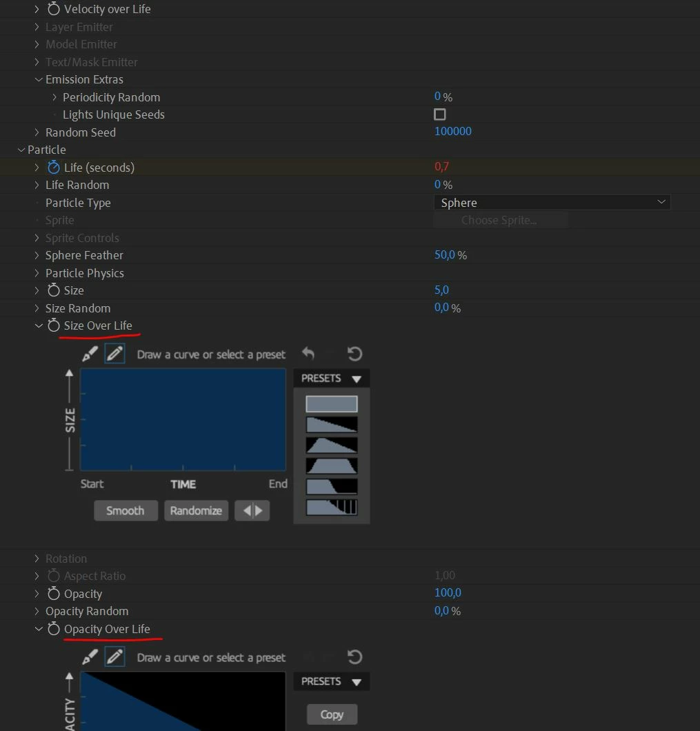700x731 pixels.
Task: Select brush tool in Opacity Over Life
Action: tap(90, 657)
